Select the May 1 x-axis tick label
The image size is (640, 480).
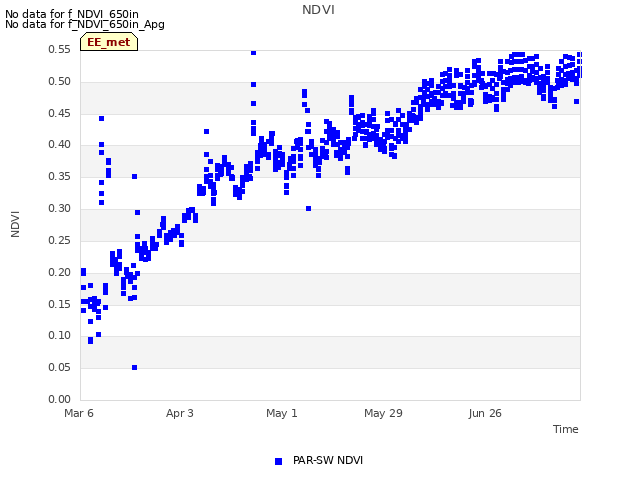pyautogui.click(x=282, y=413)
